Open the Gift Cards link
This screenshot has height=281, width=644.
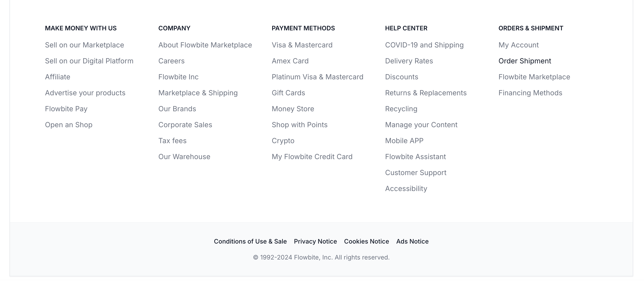coord(288,93)
